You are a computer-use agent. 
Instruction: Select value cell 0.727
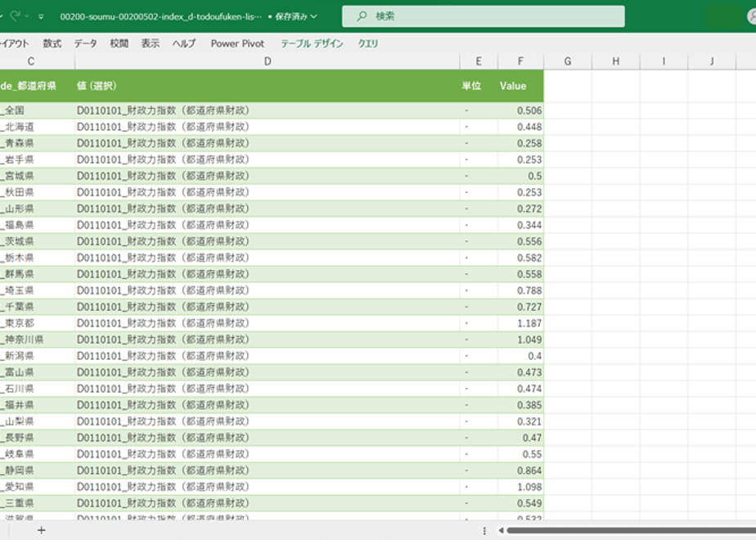(x=520, y=307)
